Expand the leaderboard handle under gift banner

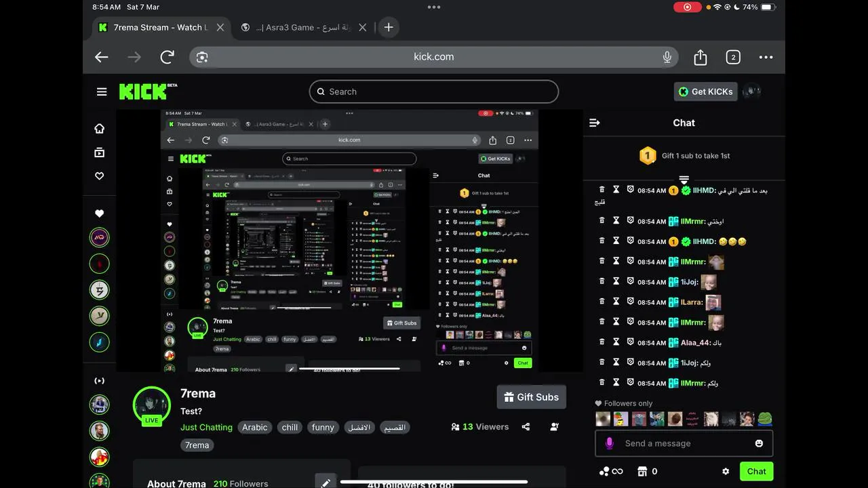click(684, 180)
